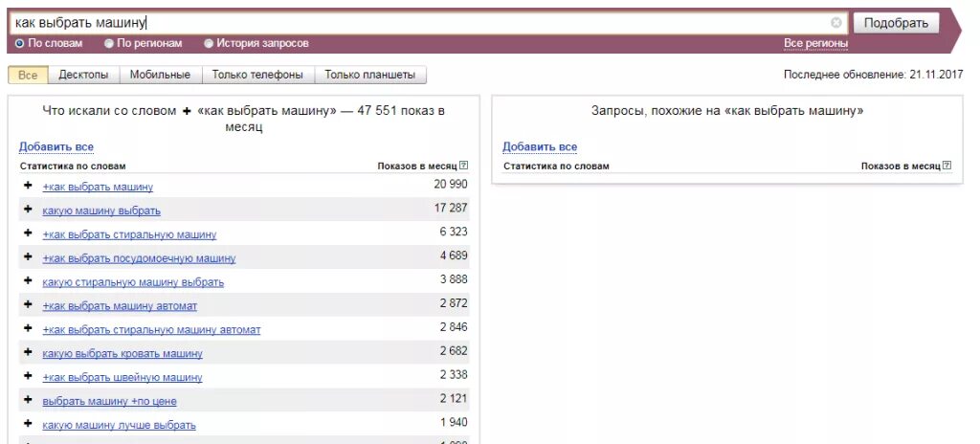This screenshot has height=444, width=980.
Task: Switch to the 'Мобильные' tab
Action: 160,75
